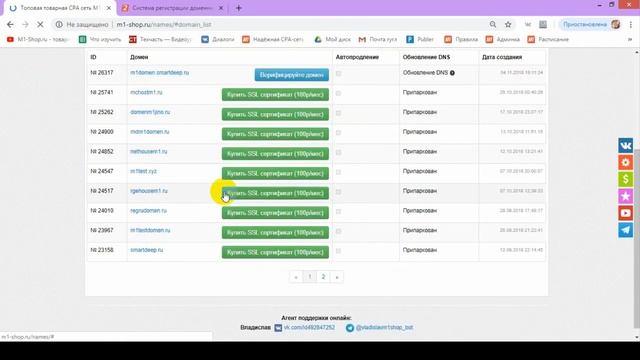Toggle auto-renewal for domain № 24517
Image resolution: width=640 pixels, height=360 pixels.
click(338, 192)
